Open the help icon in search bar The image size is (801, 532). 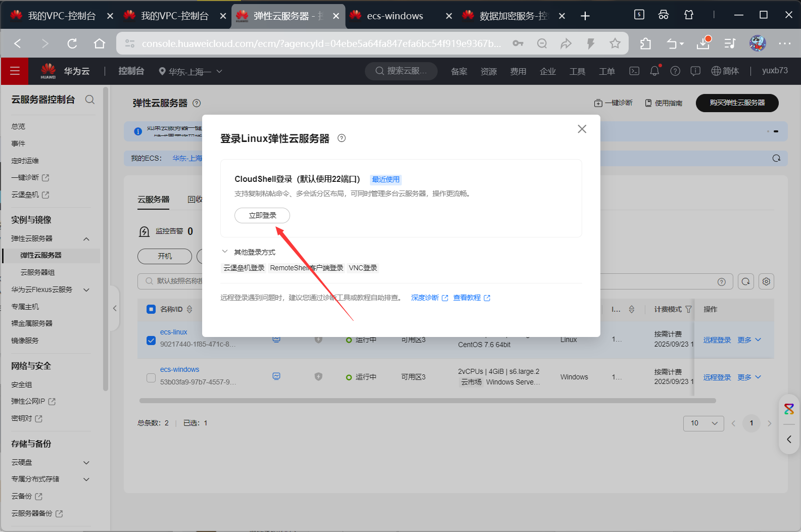point(722,282)
